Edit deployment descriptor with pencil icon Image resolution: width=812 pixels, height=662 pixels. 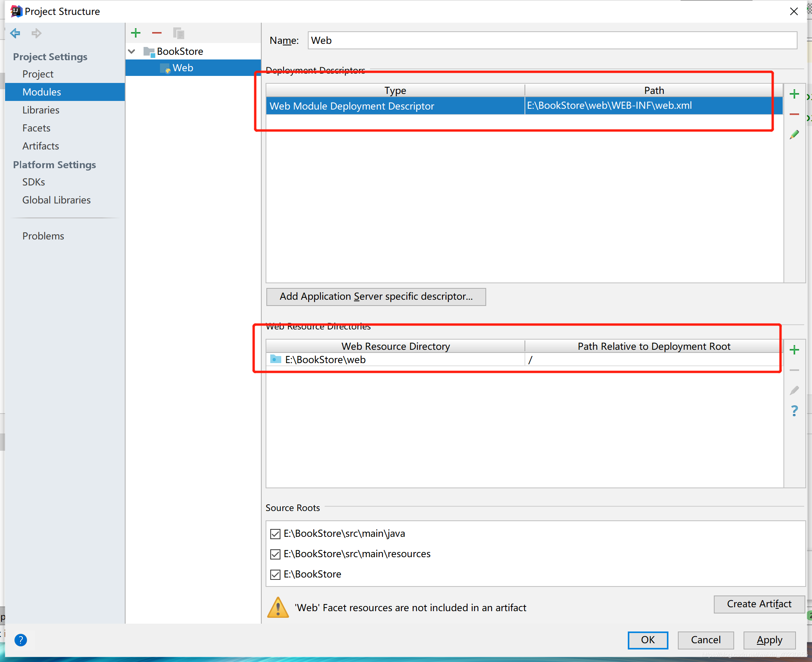[x=794, y=135]
